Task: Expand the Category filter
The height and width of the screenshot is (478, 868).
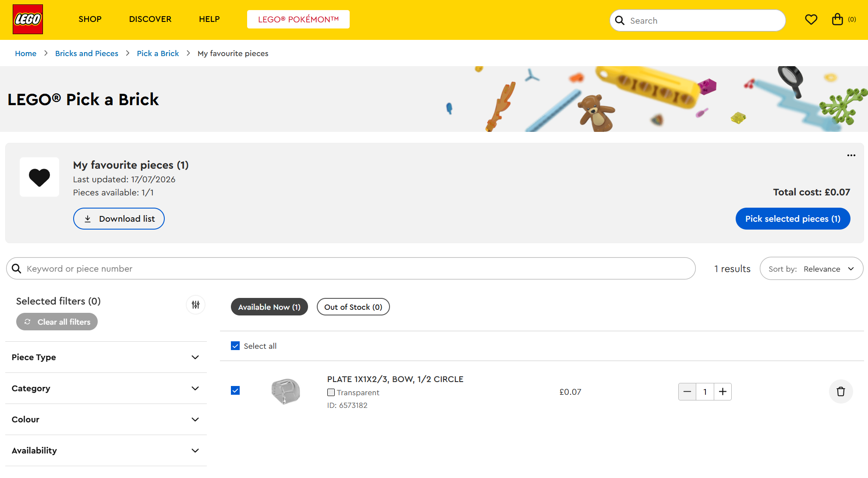Action: coord(106,388)
